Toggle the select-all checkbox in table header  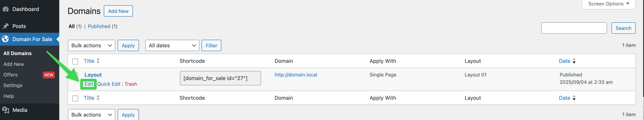point(75,61)
